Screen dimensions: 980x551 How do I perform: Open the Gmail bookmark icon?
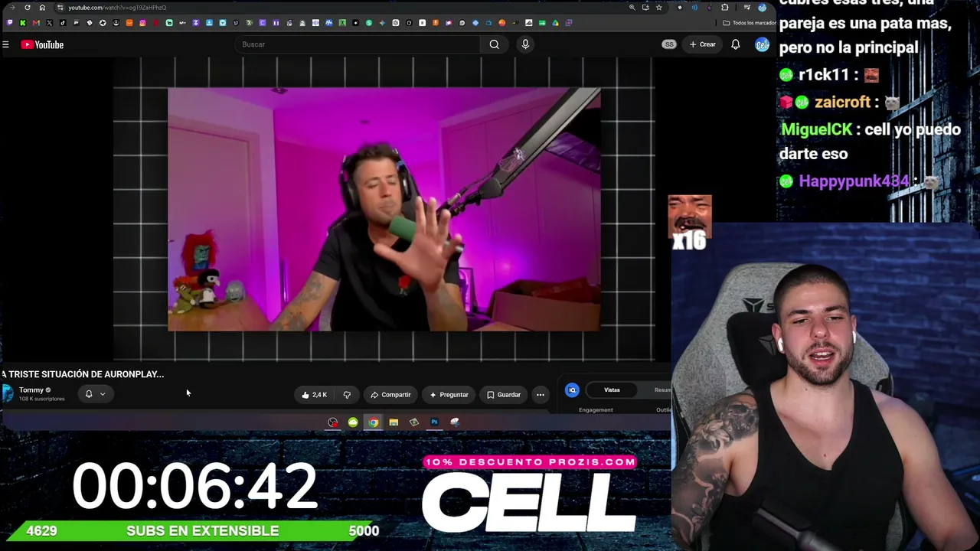pyautogui.click(x=36, y=23)
